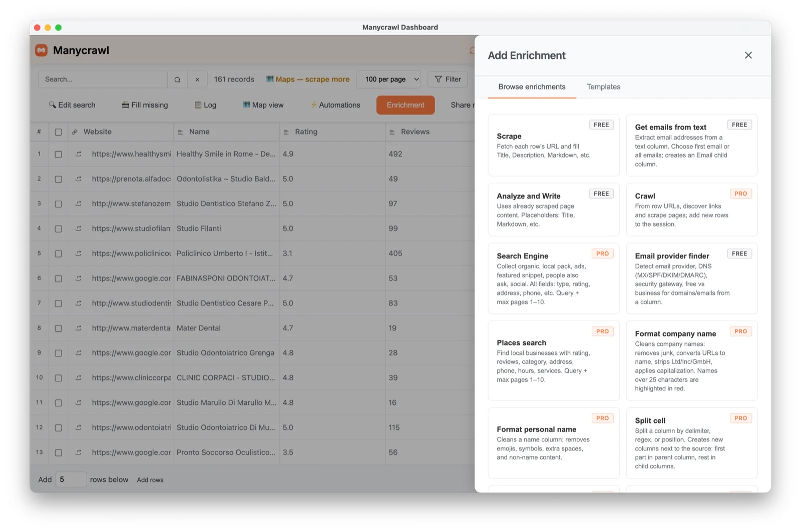Select the Places search card
The image size is (801, 532).
(x=554, y=361)
